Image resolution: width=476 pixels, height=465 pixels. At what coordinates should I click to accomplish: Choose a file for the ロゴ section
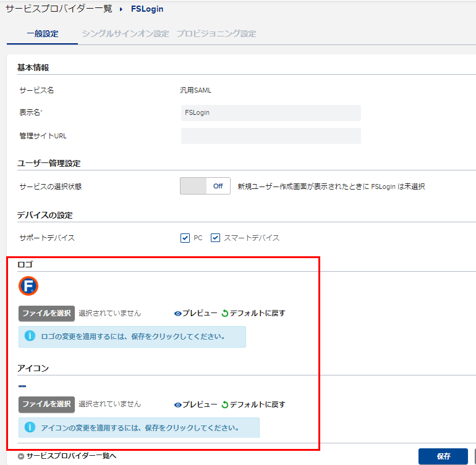click(x=46, y=313)
